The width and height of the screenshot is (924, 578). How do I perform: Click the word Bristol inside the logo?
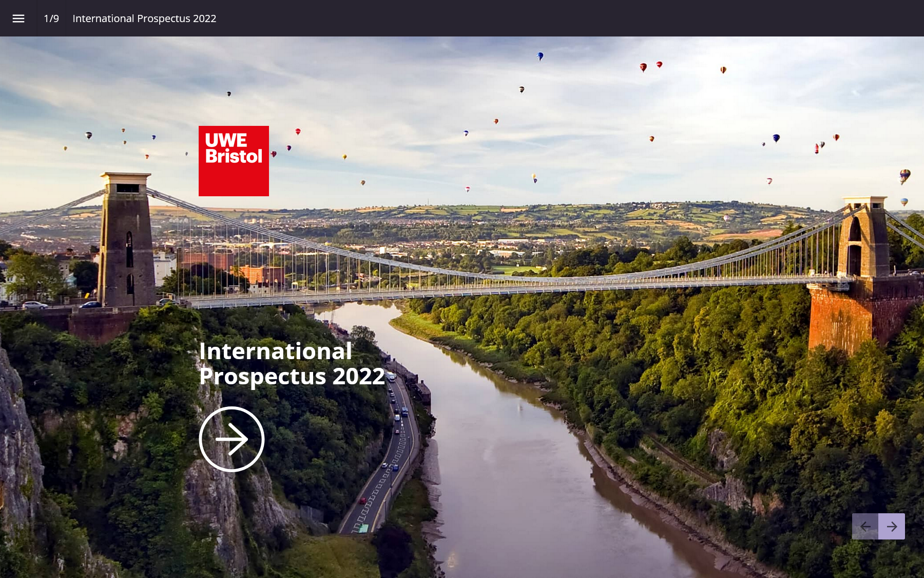pyautogui.click(x=234, y=156)
